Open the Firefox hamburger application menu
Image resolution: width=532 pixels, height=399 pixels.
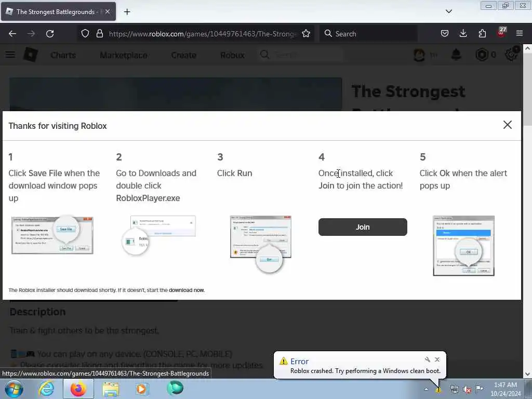[520, 33]
